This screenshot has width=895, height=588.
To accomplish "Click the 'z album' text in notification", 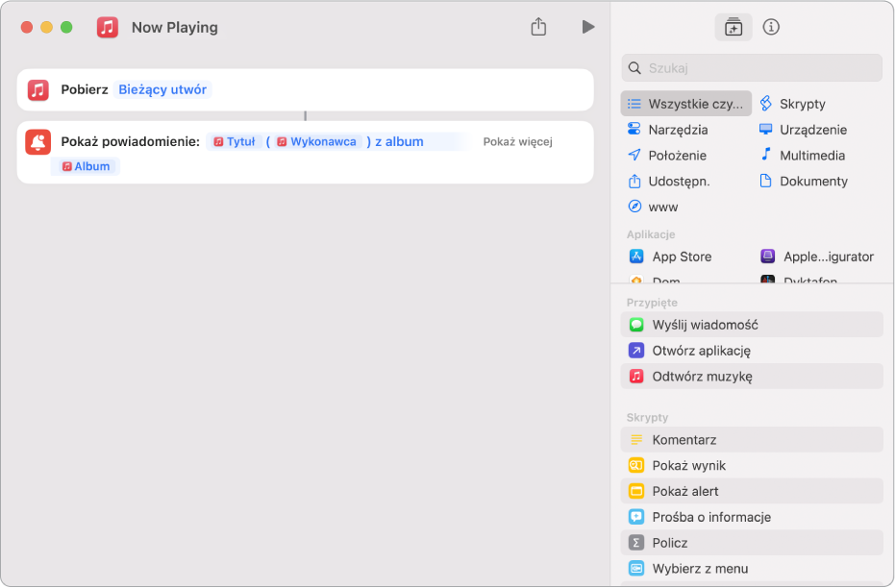I will tap(399, 141).
